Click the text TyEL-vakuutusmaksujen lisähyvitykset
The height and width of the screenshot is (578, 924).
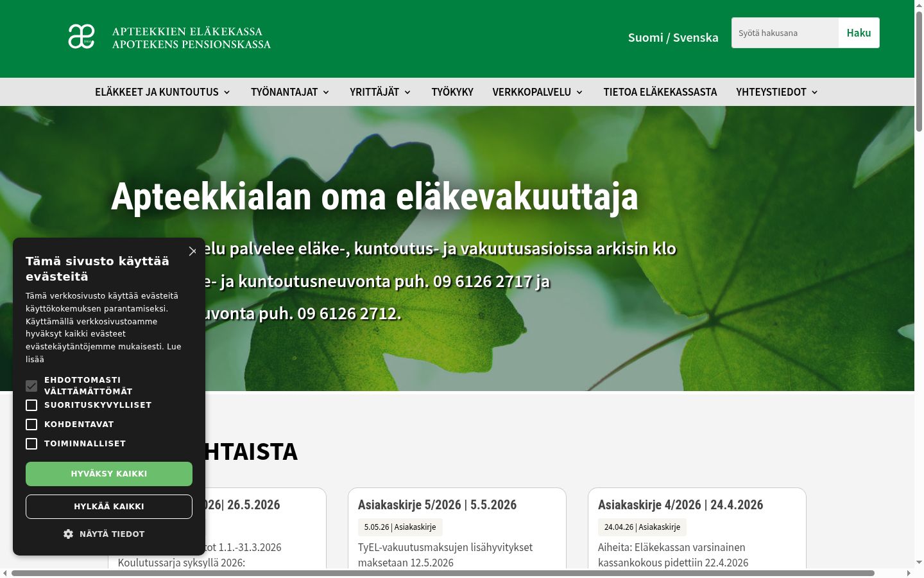coord(445,547)
